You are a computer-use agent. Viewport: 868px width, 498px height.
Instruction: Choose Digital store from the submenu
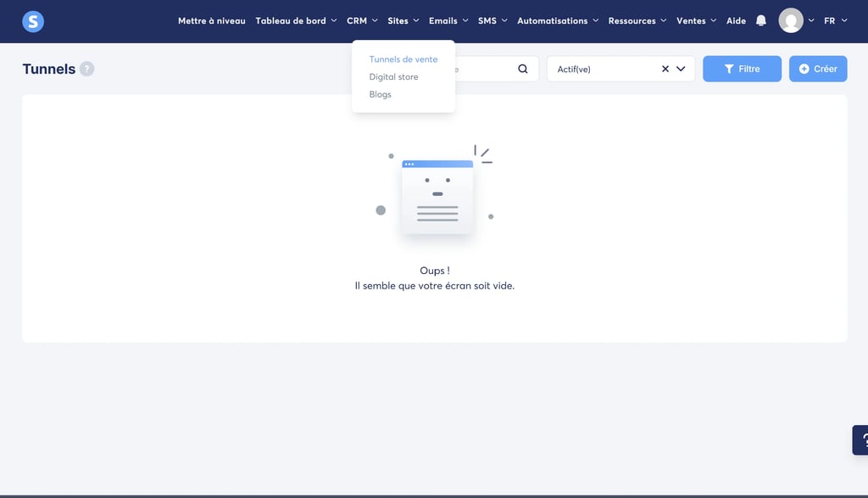(393, 77)
